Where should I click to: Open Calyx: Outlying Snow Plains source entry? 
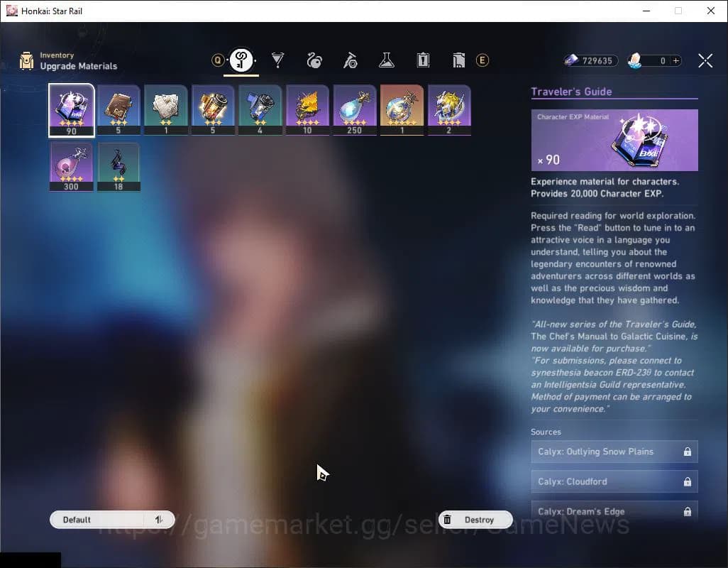(614, 452)
